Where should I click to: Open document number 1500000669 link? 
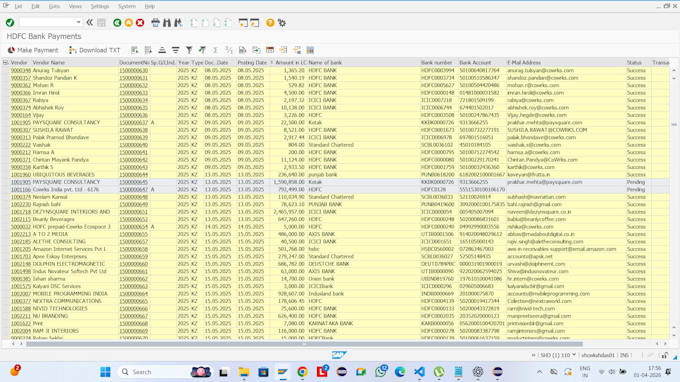point(134,331)
